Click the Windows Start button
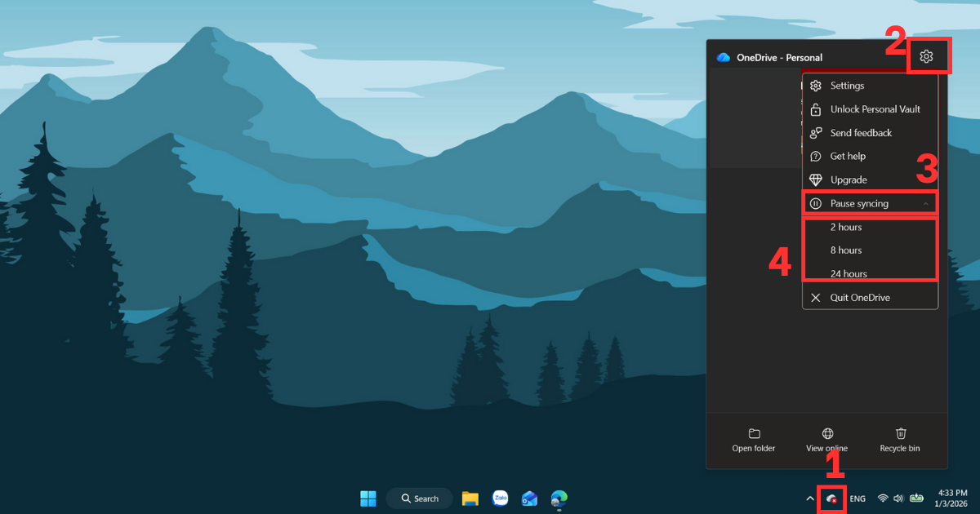 [368, 498]
